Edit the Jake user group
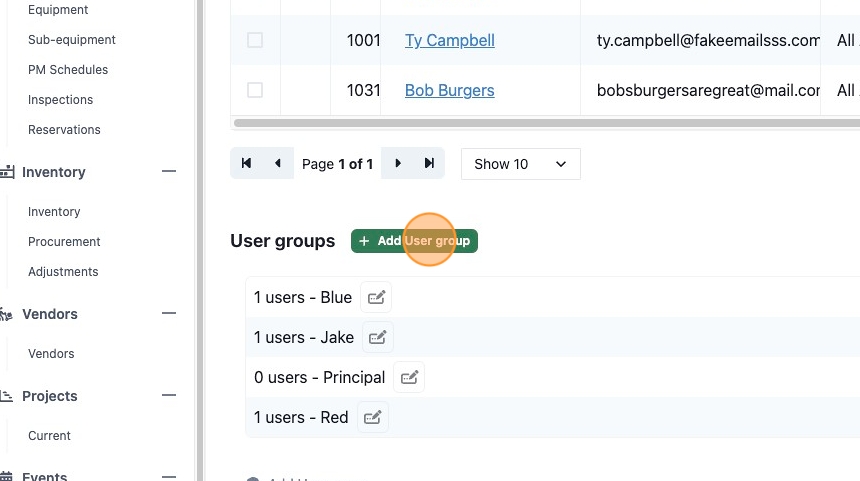 click(377, 337)
